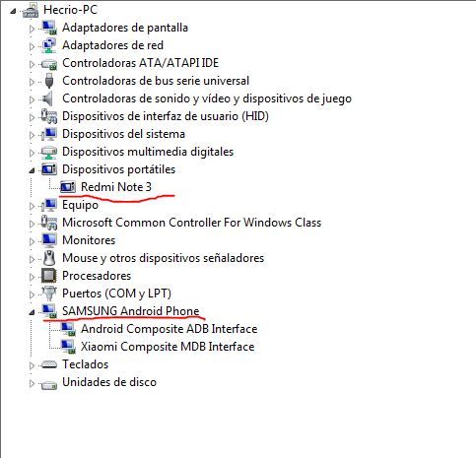
Task: Click the Teclados keyboard icon
Action: click(49, 364)
